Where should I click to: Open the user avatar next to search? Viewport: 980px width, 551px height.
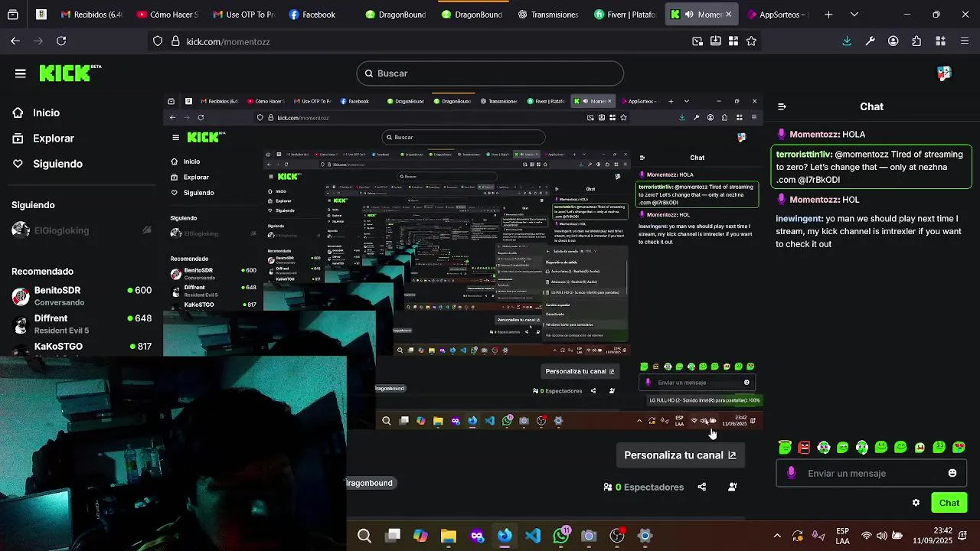pyautogui.click(x=943, y=73)
